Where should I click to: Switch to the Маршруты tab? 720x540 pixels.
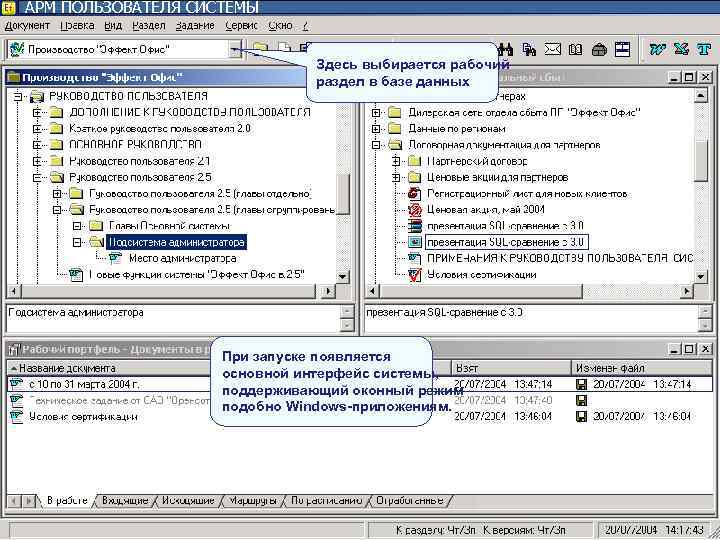click(253, 501)
